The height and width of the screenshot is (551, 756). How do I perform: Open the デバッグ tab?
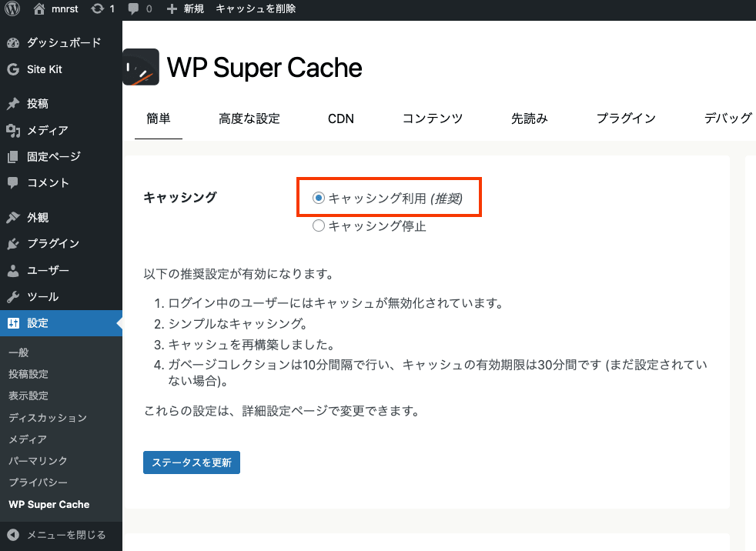[728, 119]
